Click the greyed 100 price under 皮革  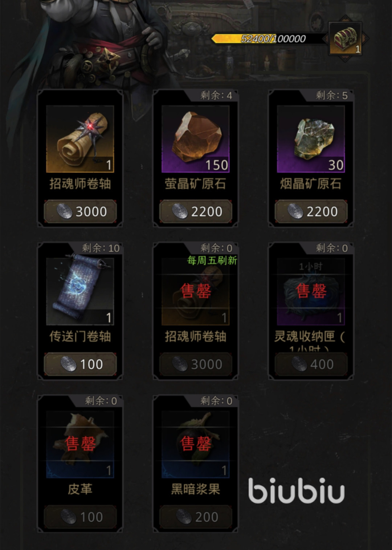tap(80, 517)
